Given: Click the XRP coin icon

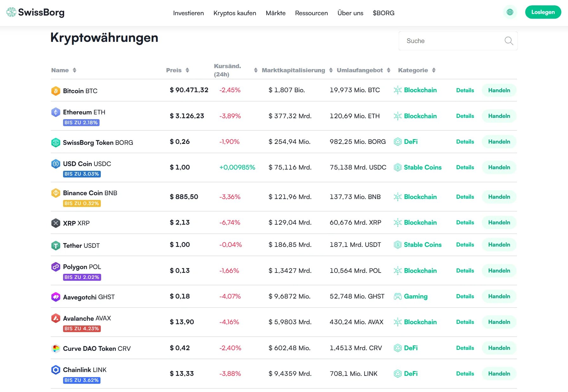Looking at the screenshot, I should pos(56,223).
